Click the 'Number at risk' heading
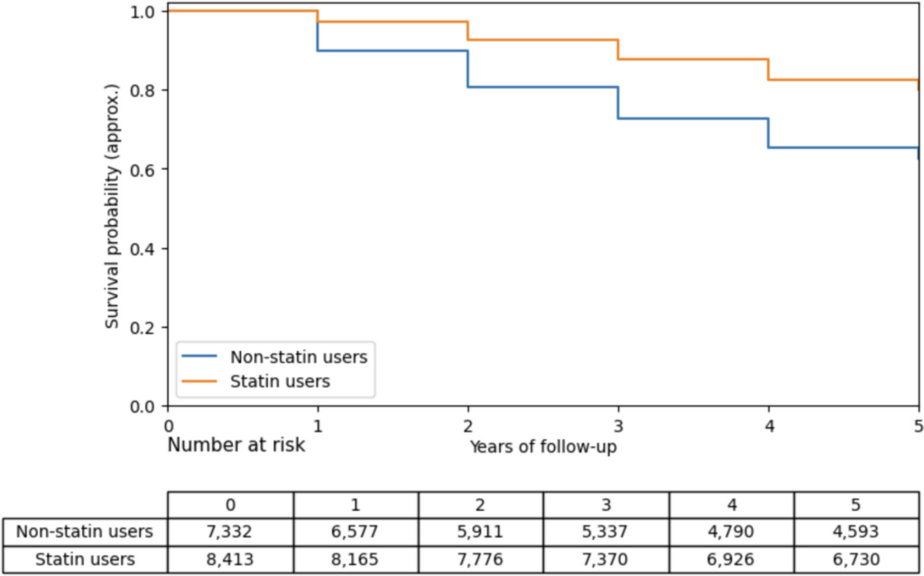This screenshot has height=576, width=924. coord(236,444)
